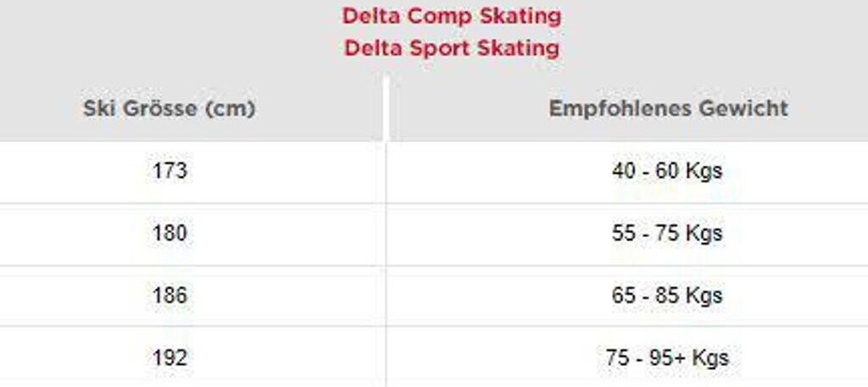This screenshot has height=387, width=868.
Task: Click the 180 ski size cell
Action: tap(170, 233)
